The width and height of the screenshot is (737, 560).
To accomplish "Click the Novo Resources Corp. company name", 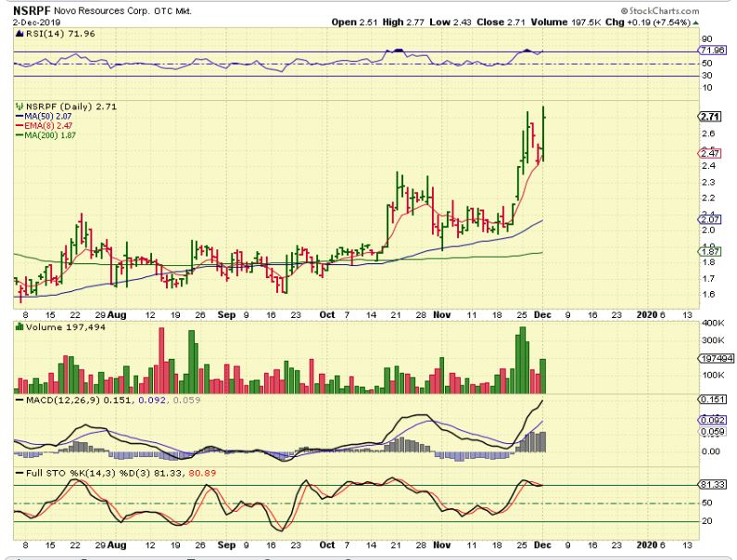I will click(102, 11).
